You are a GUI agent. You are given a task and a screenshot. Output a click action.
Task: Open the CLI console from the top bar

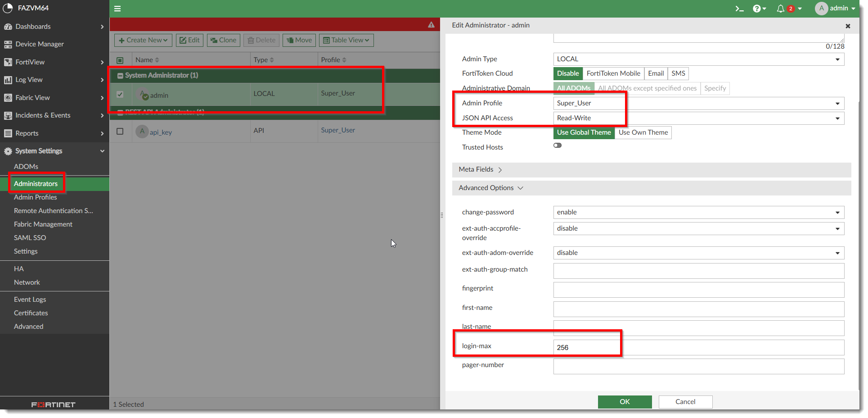[x=740, y=8]
